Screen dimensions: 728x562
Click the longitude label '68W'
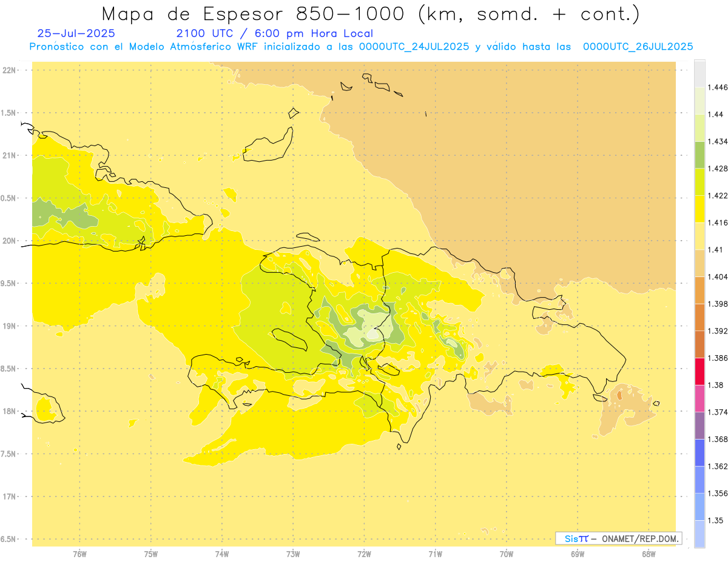tap(649, 554)
